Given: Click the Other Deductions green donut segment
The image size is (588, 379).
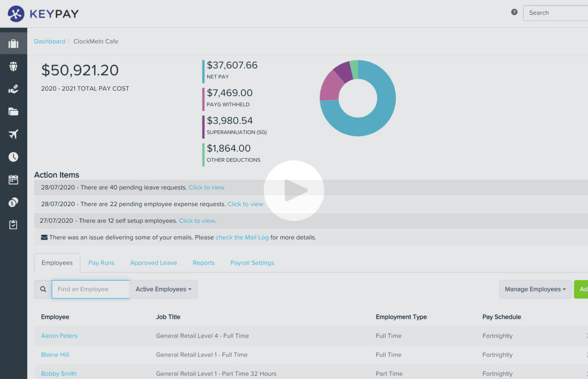Looking at the screenshot, I should [354, 69].
